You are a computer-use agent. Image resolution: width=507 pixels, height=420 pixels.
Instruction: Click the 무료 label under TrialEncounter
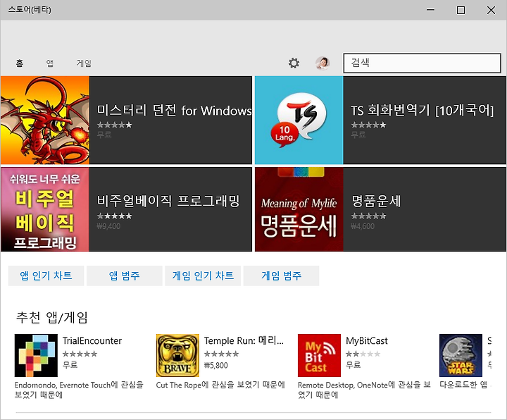(x=70, y=365)
